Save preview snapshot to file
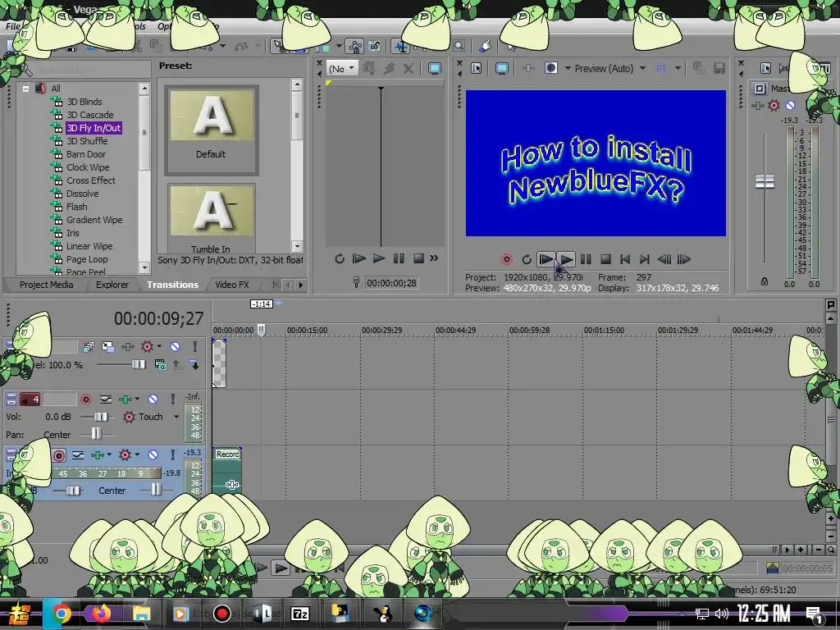 pos(719,68)
